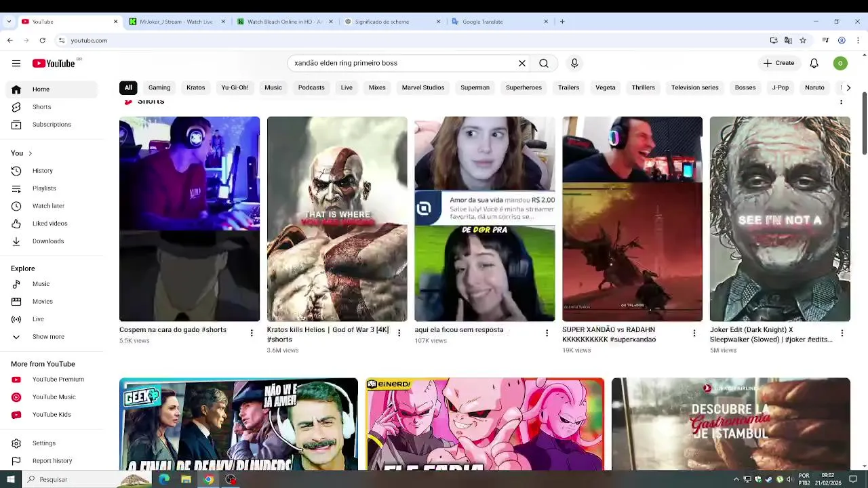Open SUPER XANDÃO vs RADAHN title link

pyautogui.click(x=609, y=334)
